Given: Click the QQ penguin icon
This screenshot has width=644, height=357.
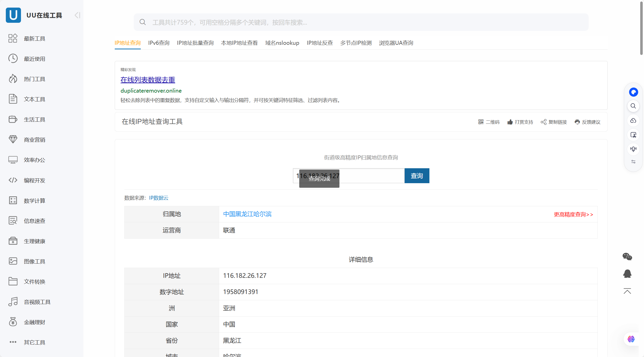Looking at the screenshot, I should tap(627, 274).
